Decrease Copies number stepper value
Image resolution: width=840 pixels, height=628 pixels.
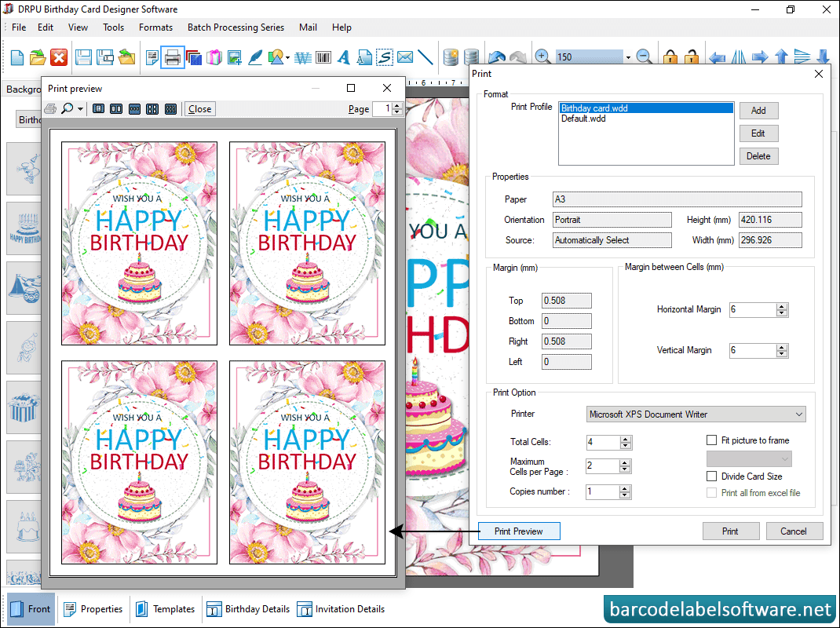pos(625,495)
